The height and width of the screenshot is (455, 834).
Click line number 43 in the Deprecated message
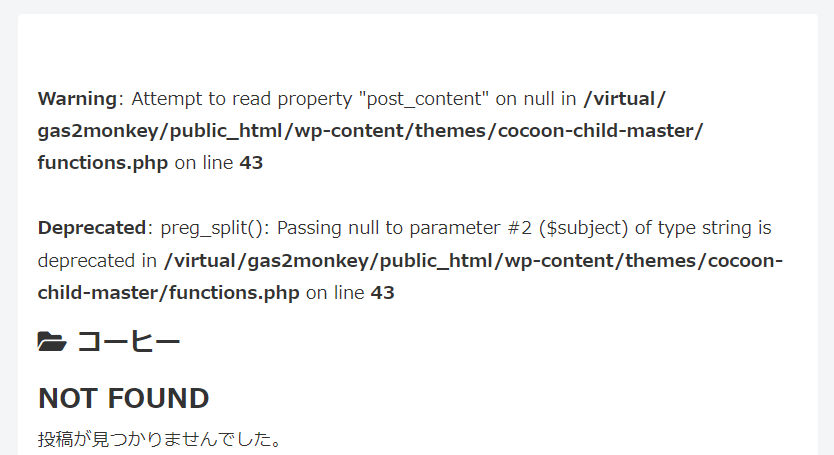383,293
